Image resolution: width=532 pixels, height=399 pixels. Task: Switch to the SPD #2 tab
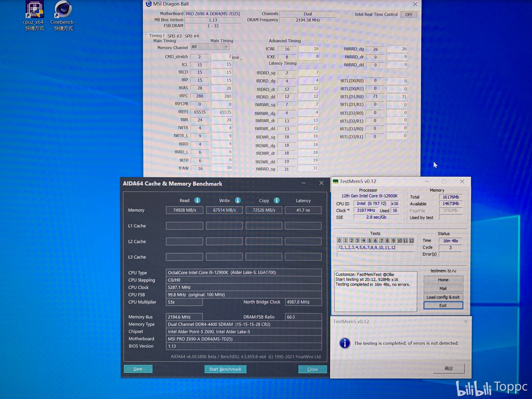coord(174,36)
